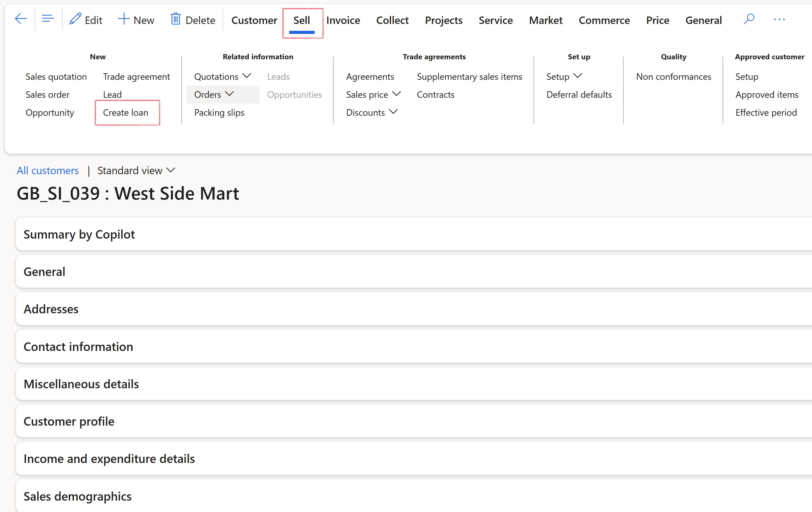Open the Standard view dropdown
Viewport: 812px width, 512px height.
[x=136, y=170]
